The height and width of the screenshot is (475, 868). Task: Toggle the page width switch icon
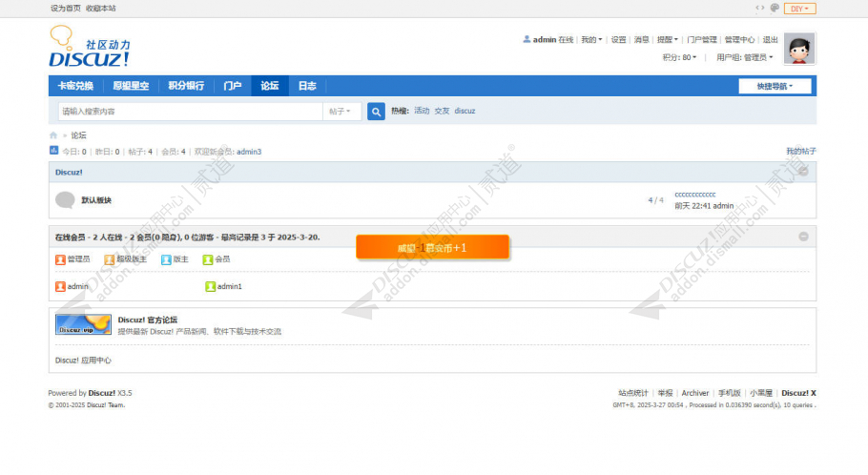click(760, 8)
